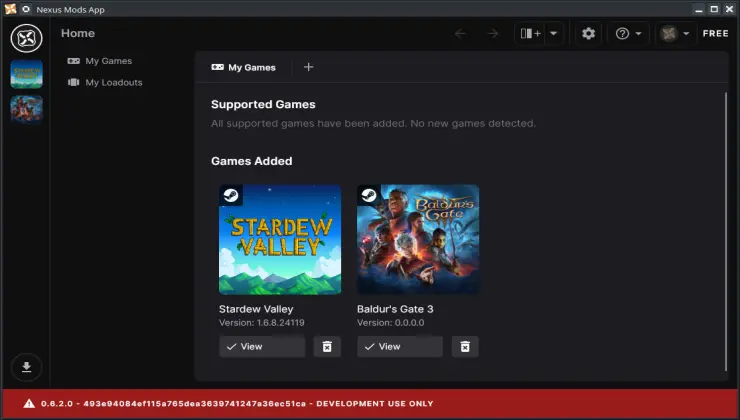
Task: Select Stardew Valley in the left spine
Action: point(26,74)
